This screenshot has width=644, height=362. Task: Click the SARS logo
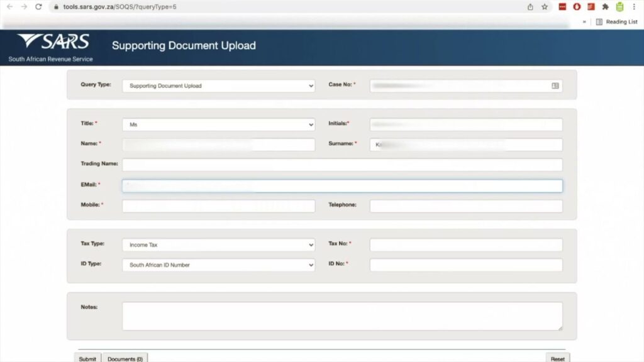coord(53,41)
